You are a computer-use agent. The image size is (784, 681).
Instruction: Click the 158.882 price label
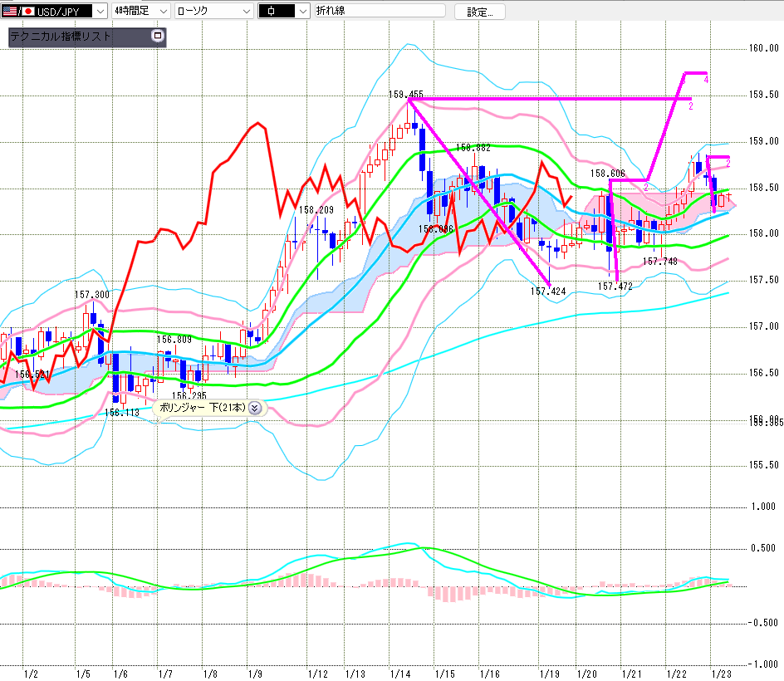pos(473,147)
